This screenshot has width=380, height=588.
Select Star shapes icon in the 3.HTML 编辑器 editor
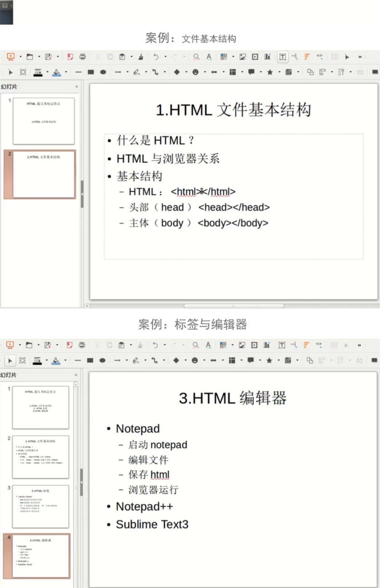click(x=269, y=360)
